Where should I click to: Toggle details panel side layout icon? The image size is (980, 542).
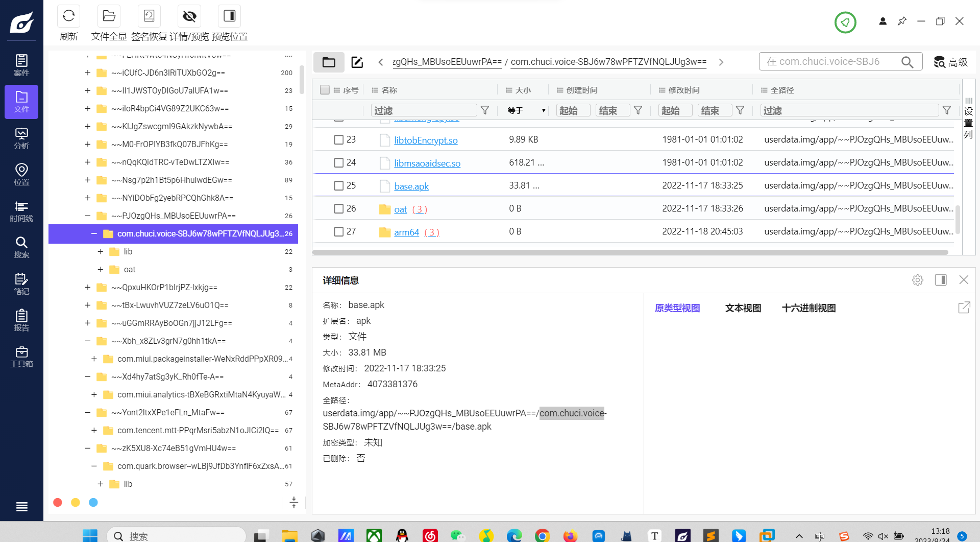941,280
